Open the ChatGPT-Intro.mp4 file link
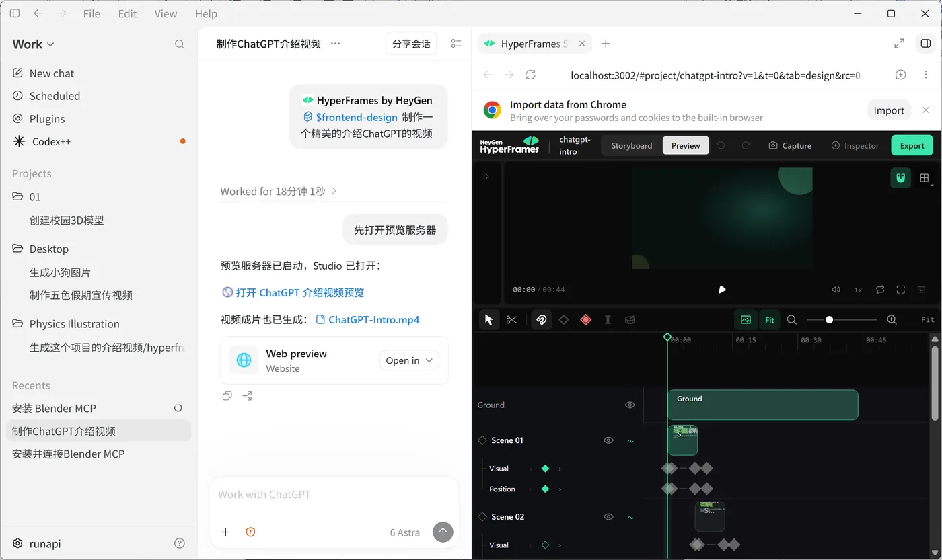942x560 pixels. 367,320
